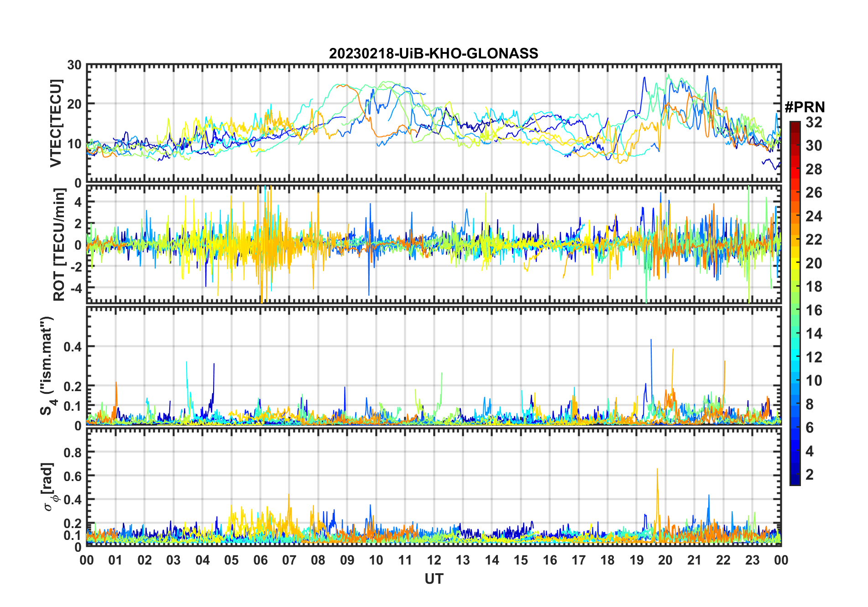Select the VTEC[TECU] y-axis label
Image resolution: width=868 pixels, height=607 pixels.
coord(56,123)
